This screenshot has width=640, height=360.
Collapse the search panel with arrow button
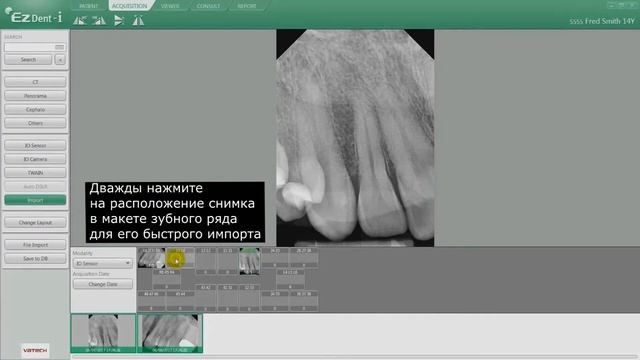60,60
